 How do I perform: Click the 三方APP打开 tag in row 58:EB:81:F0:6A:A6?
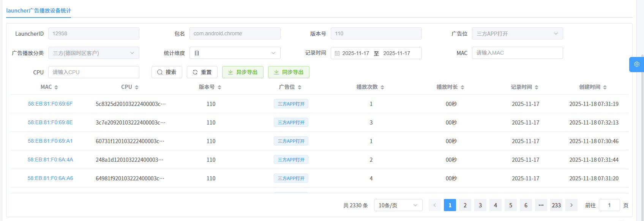(x=291, y=178)
